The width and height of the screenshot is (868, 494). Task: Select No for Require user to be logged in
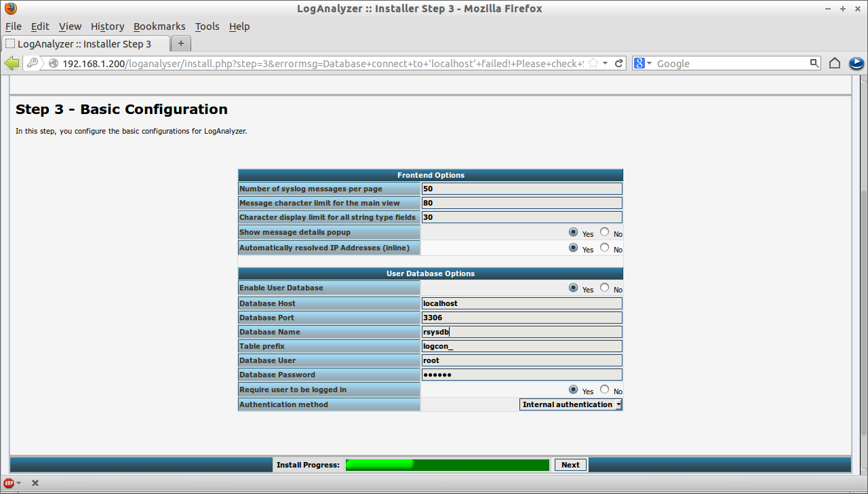[604, 389]
